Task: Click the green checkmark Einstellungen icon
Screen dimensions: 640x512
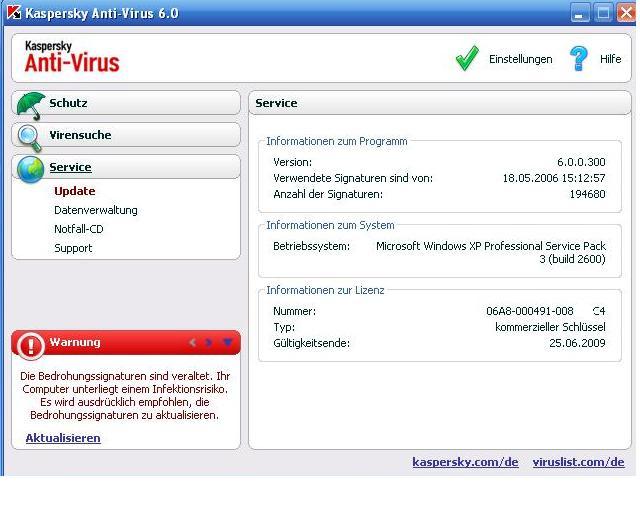Action: pyautogui.click(x=467, y=58)
